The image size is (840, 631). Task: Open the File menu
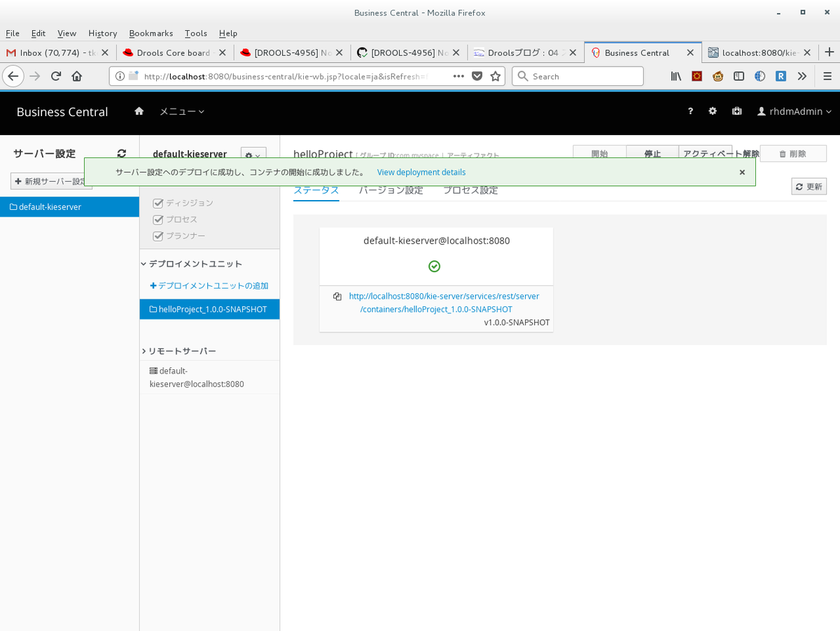(13, 33)
